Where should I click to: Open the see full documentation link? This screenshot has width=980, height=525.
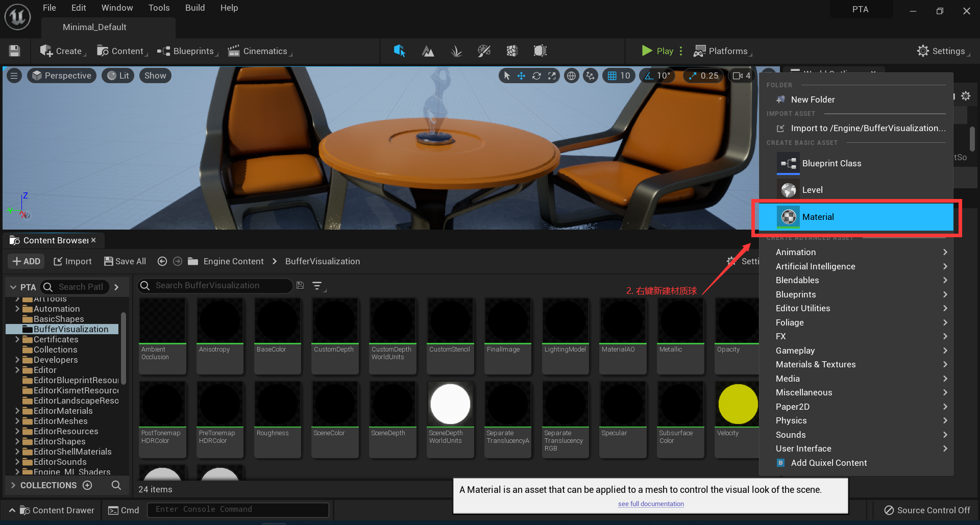tap(651, 504)
